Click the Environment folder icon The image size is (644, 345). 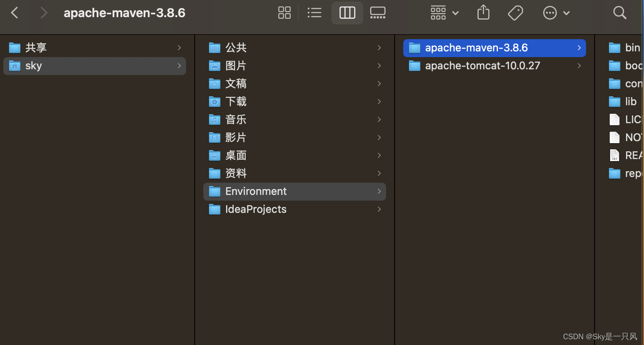coord(215,192)
